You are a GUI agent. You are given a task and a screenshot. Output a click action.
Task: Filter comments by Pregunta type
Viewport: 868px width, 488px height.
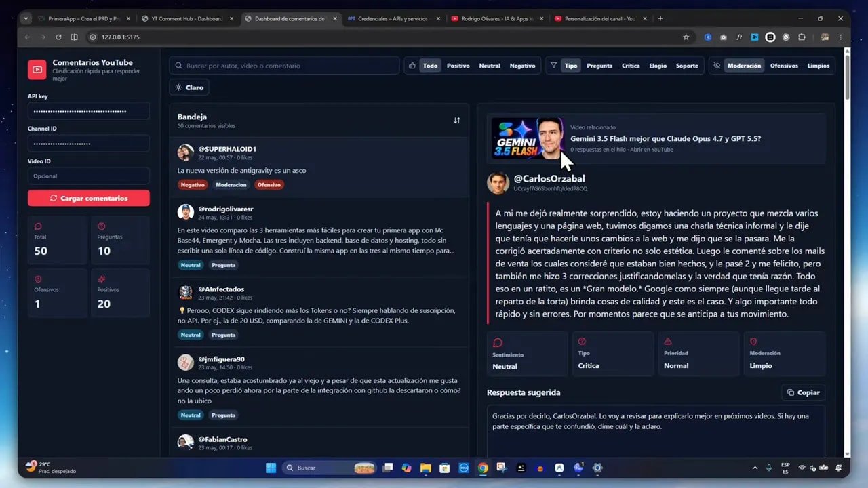click(599, 66)
